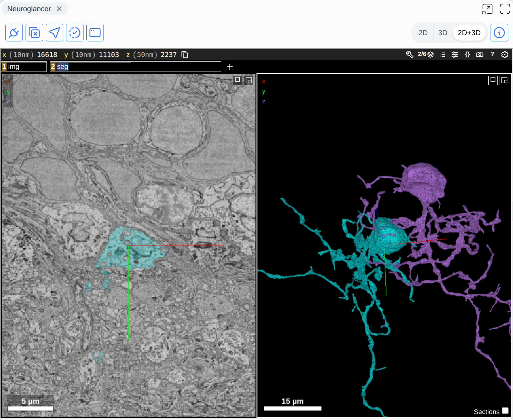Click the y coordinate value 11103
The image size is (513, 420).
click(109, 55)
